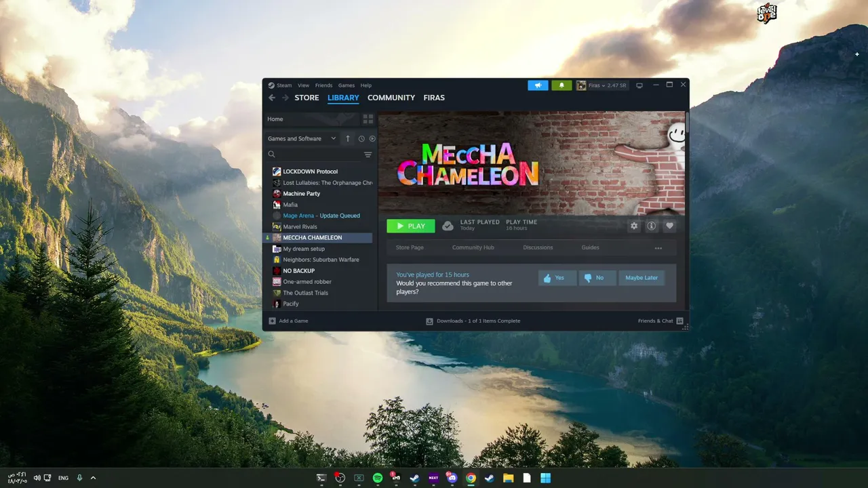Open the game info icon

[x=652, y=226]
